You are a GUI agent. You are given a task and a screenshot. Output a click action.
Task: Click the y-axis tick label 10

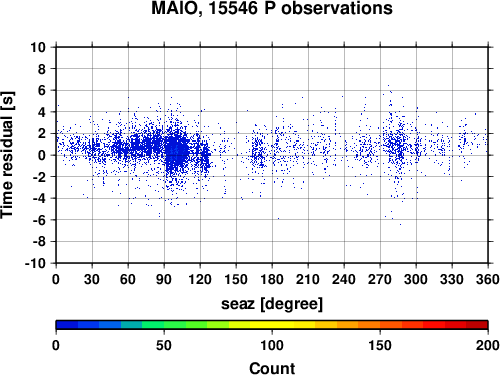coord(38,47)
